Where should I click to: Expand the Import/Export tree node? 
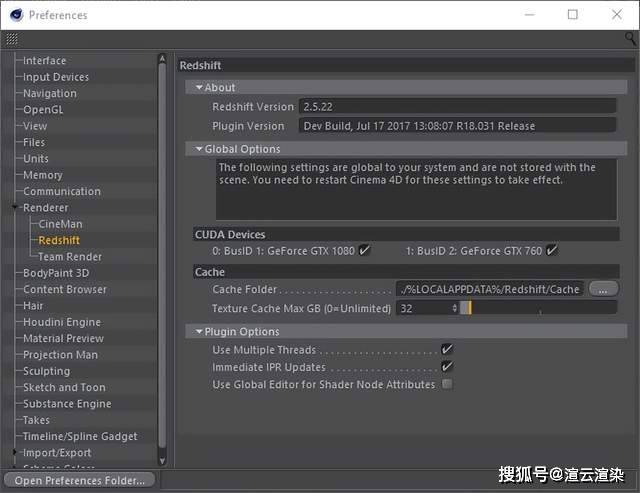[x=15, y=452]
